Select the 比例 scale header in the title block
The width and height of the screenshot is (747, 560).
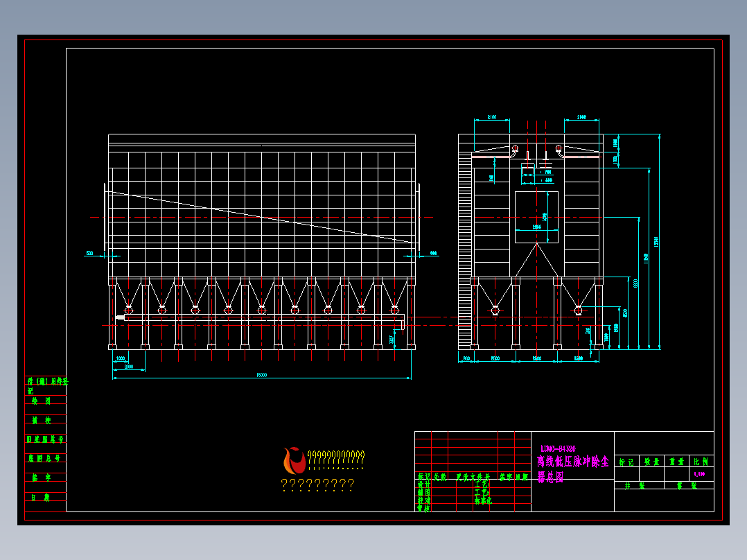click(x=701, y=462)
